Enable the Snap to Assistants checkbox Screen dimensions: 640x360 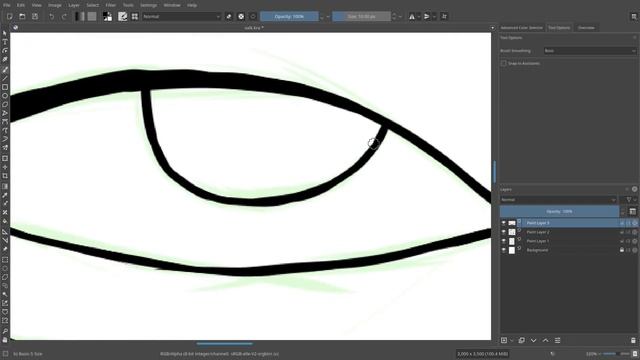click(x=503, y=63)
